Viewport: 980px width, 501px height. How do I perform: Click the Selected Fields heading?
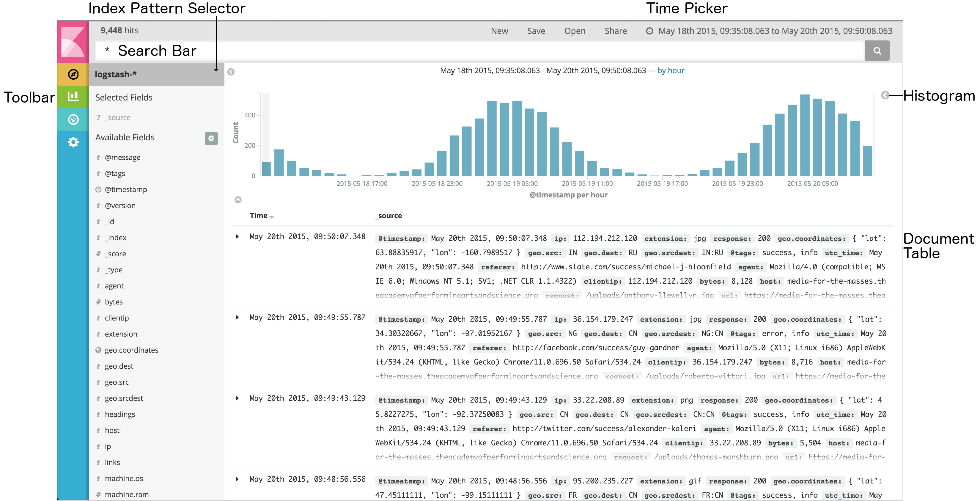[x=124, y=98]
